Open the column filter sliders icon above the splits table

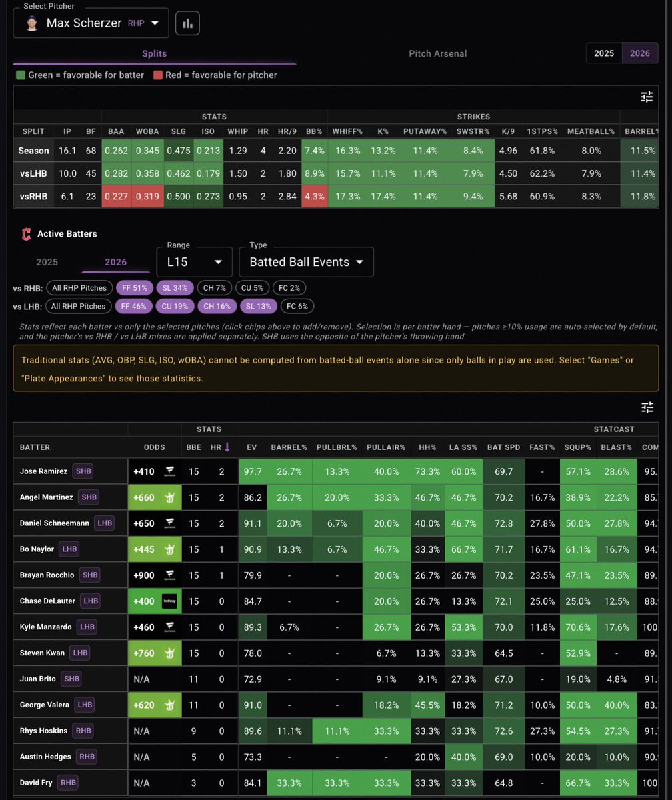647,96
